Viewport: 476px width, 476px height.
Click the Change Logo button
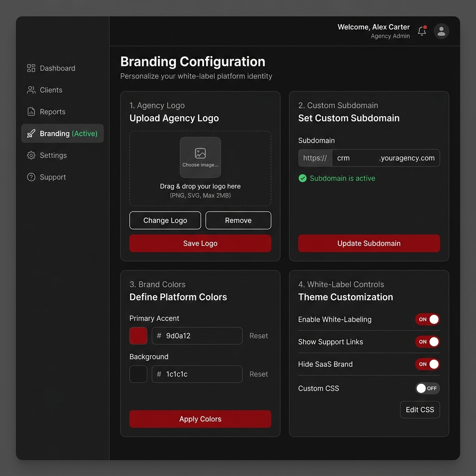click(x=165, y=220)
